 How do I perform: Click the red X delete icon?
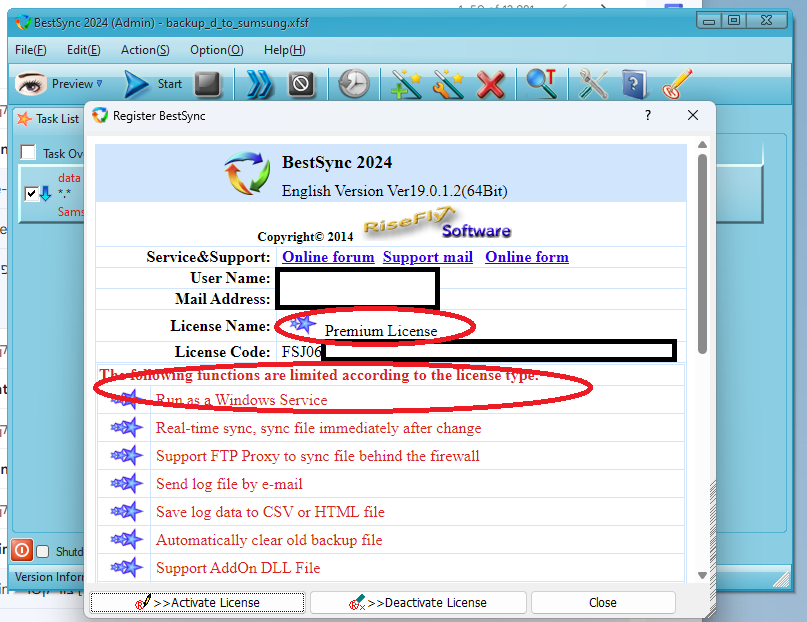(490, 84)
